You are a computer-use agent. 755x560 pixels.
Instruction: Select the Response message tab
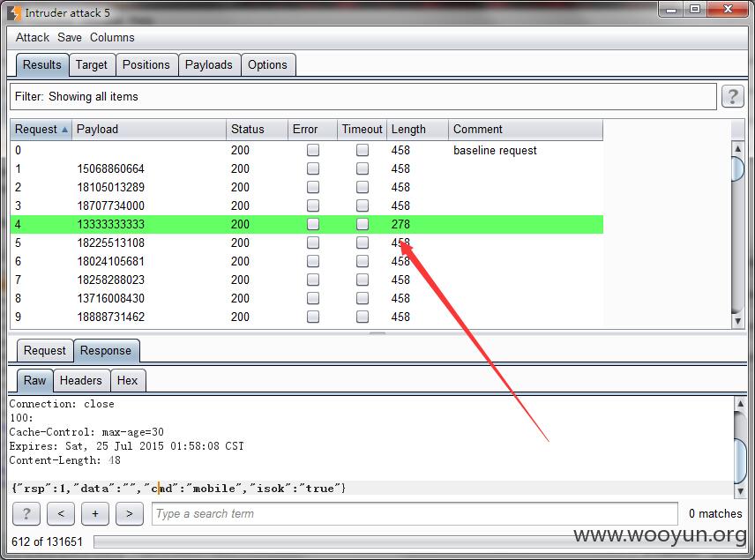pyautogui.click(x=106, y=350)
